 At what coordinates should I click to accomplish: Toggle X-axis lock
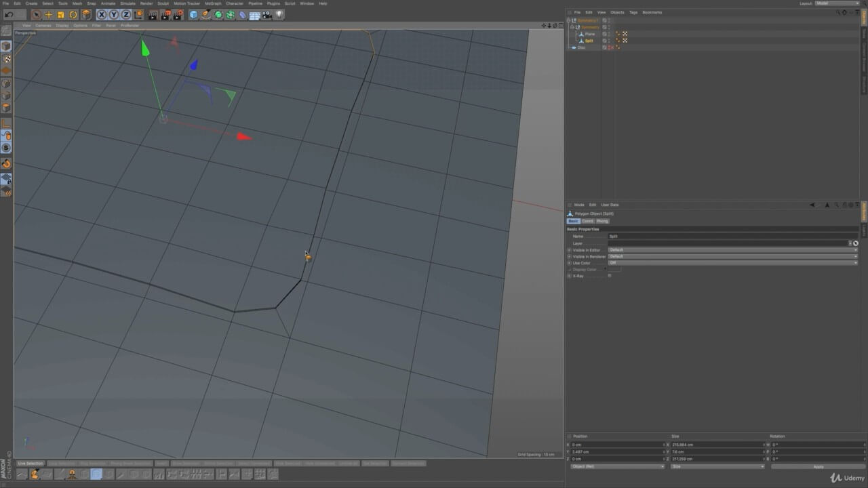[102, 14]
